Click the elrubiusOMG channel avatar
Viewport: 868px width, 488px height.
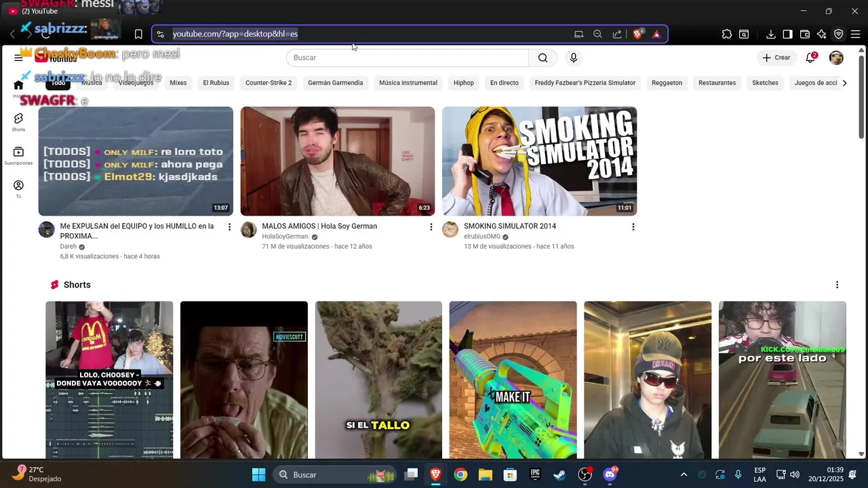[450, 229]
